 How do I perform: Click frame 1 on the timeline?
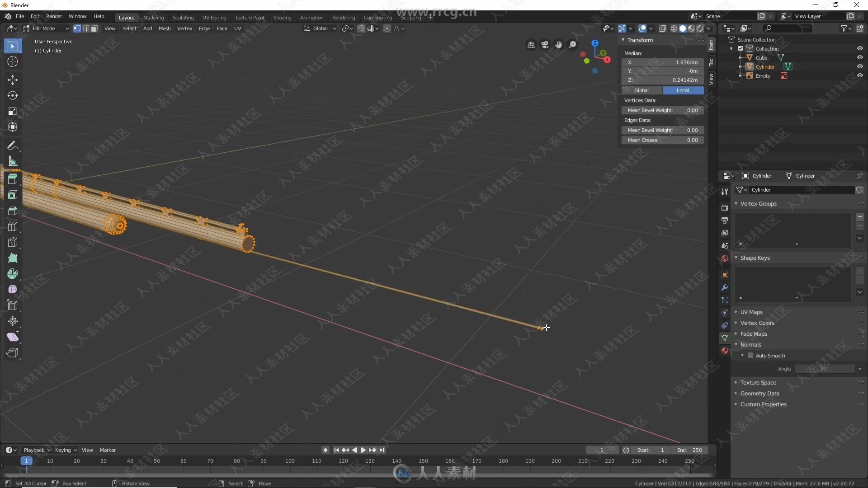26,460
